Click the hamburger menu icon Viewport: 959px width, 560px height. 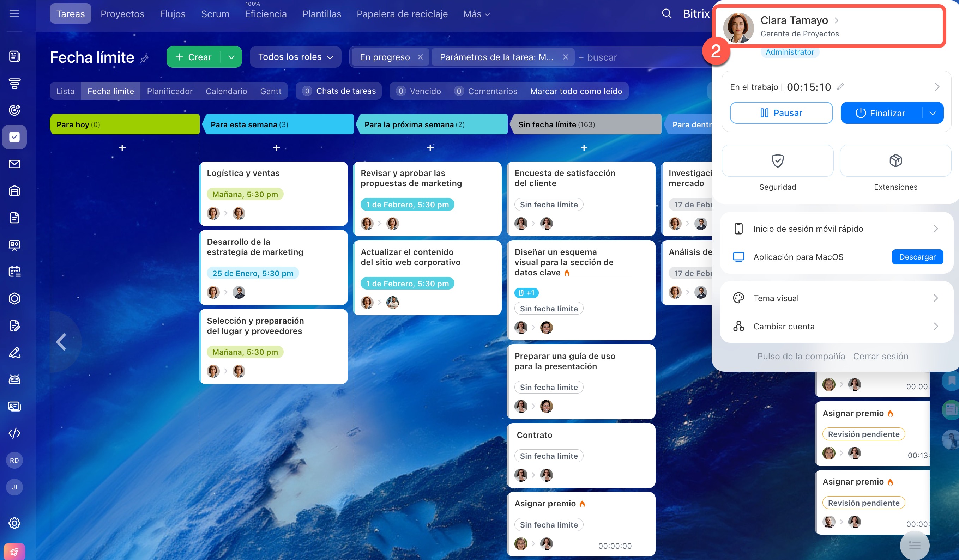[14, 14]
